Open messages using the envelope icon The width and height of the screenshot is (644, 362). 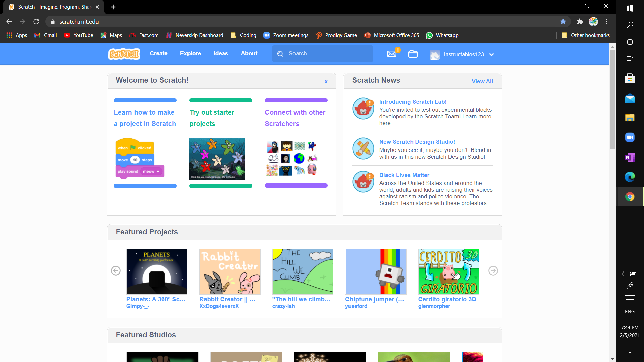click(392, 54)
